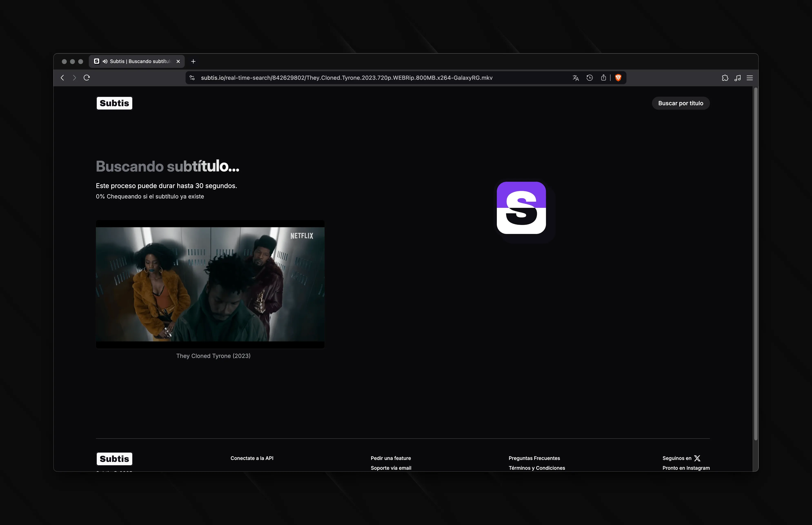Close the Subtis tab

pos(178,61)
